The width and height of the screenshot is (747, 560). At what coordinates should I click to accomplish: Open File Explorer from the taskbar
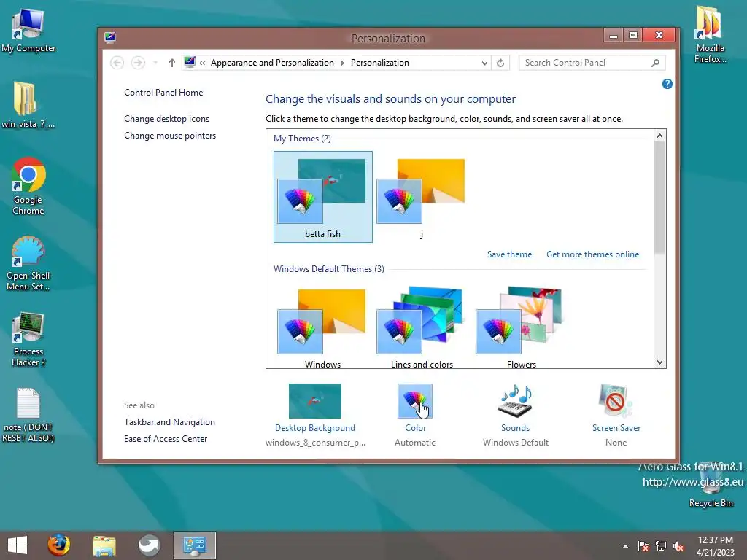tap(104, 545)
